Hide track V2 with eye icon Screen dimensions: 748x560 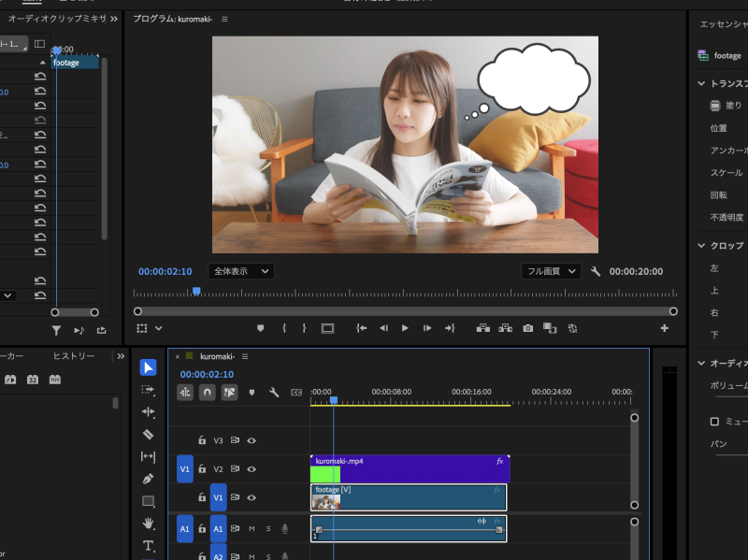tap(252, 469)
